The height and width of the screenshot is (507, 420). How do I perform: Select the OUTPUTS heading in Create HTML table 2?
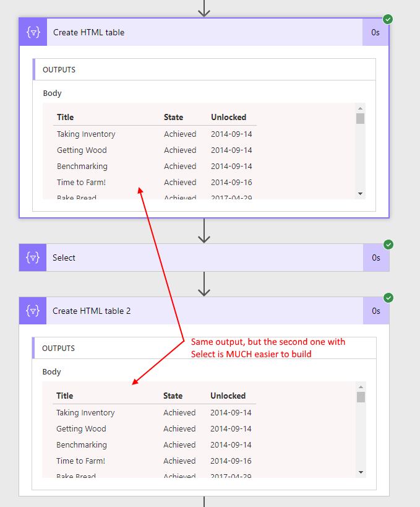(58, 349)
